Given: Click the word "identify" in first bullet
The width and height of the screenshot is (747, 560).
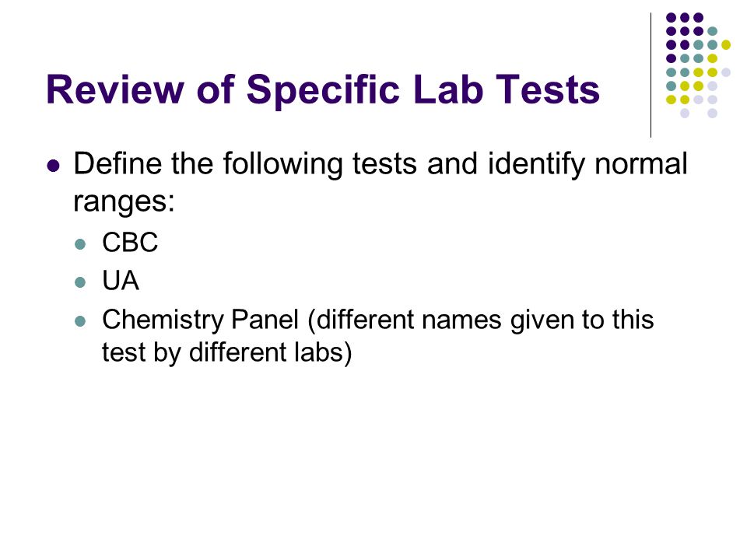Looking at the screenshot, I should [536, 165].
